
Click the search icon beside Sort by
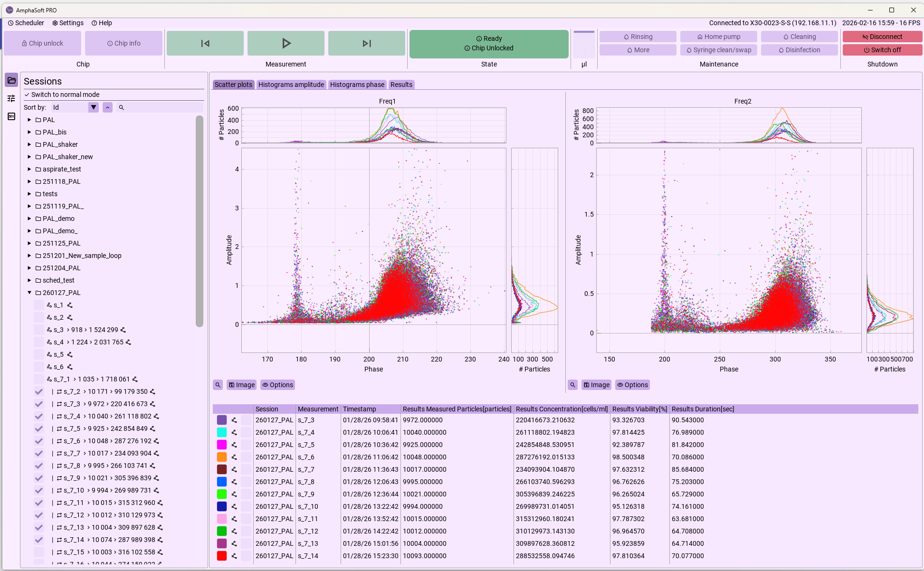(122, 108)
